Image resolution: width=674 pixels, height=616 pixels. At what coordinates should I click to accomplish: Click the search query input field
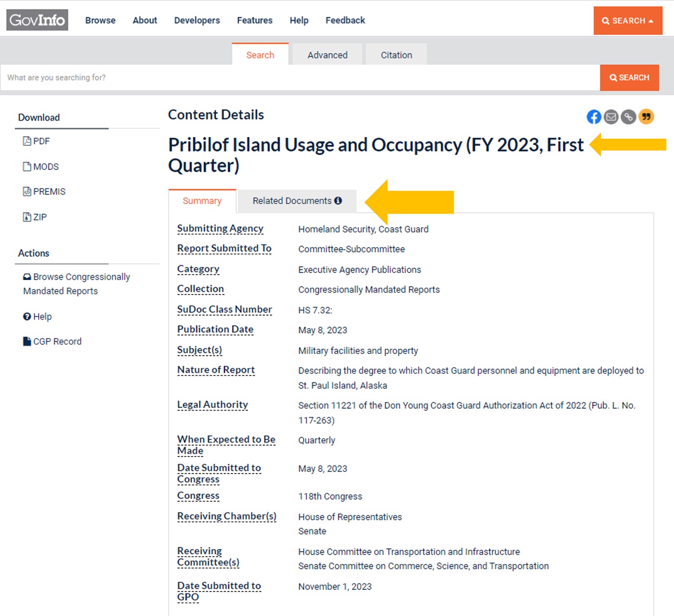(x=286, y=78)
